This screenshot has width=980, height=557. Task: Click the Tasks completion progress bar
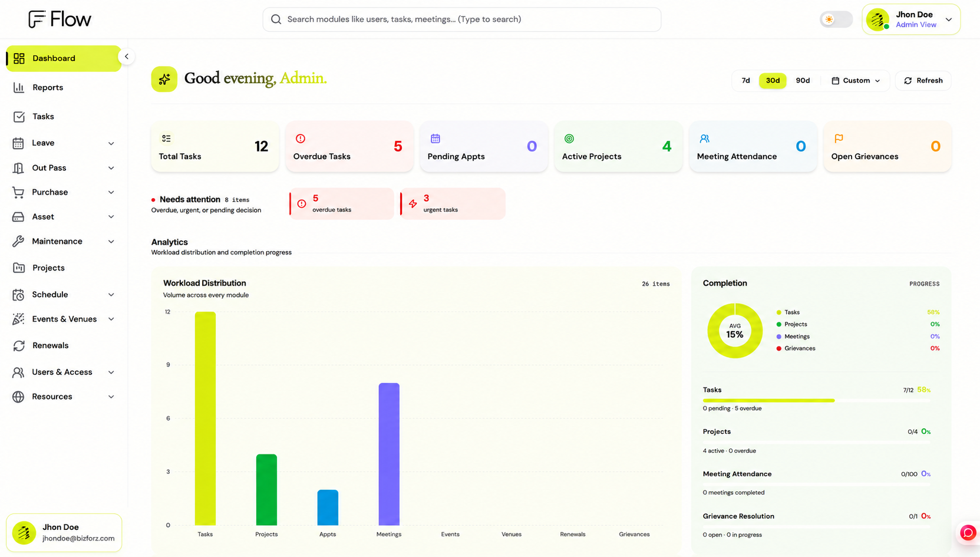click(x=816, y=401)
